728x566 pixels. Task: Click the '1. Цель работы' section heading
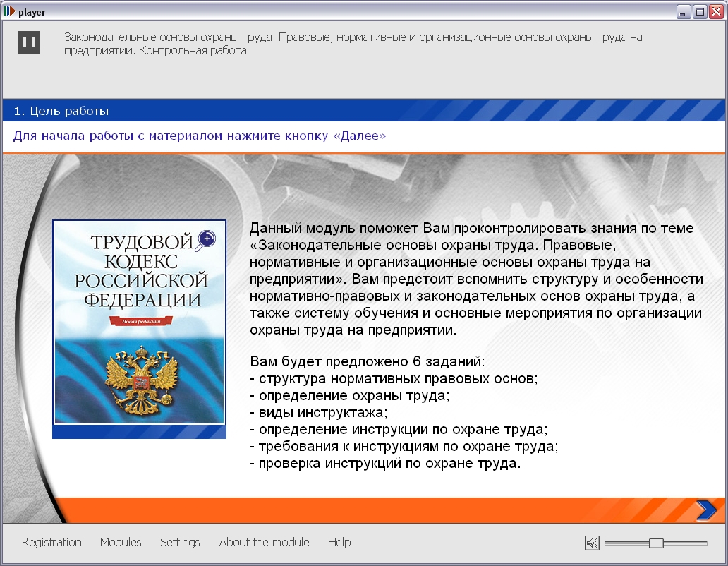point(61,111)
